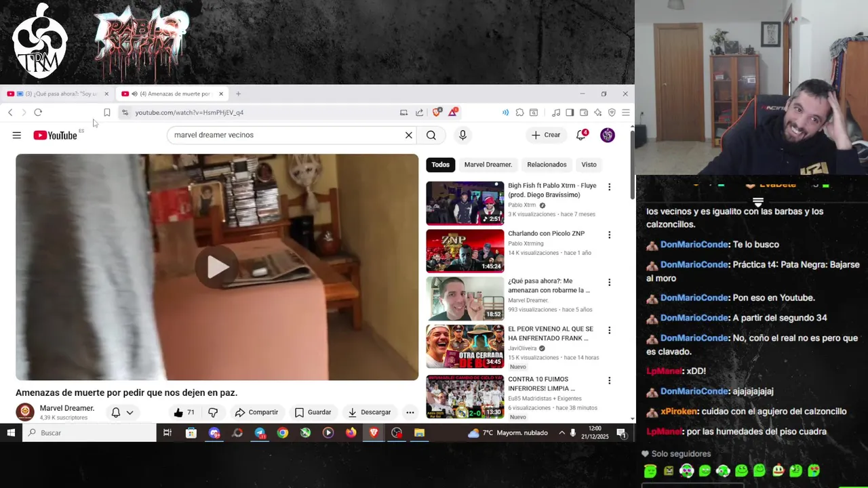
Task: Reload the page in the browser
Action: 38,113
